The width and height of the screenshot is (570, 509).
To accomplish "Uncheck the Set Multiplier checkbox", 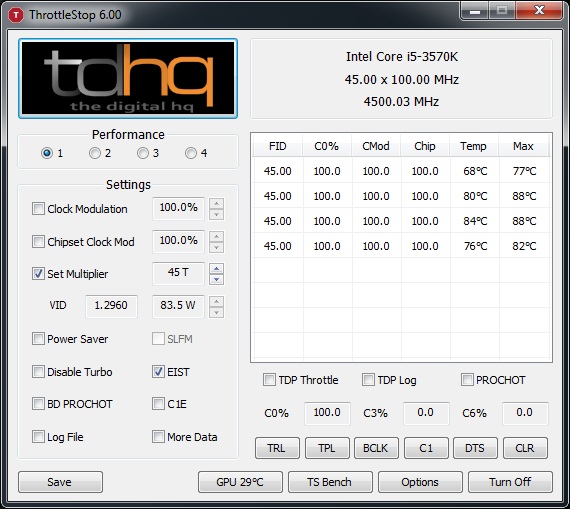I will pyautogui.click(x=38, y=273).
